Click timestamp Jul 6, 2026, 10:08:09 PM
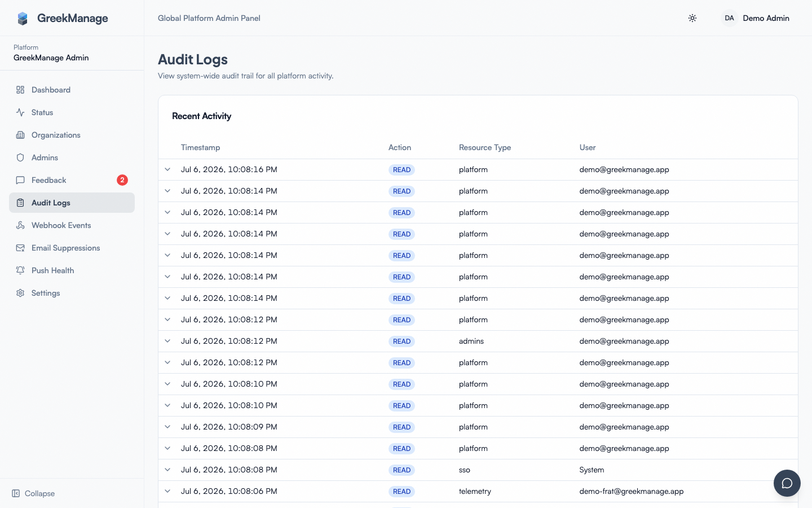The image size is (812, 508). coord(229,427)
